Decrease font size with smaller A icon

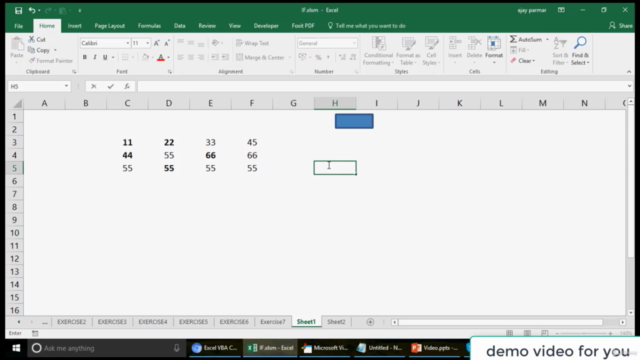point(167,43)
